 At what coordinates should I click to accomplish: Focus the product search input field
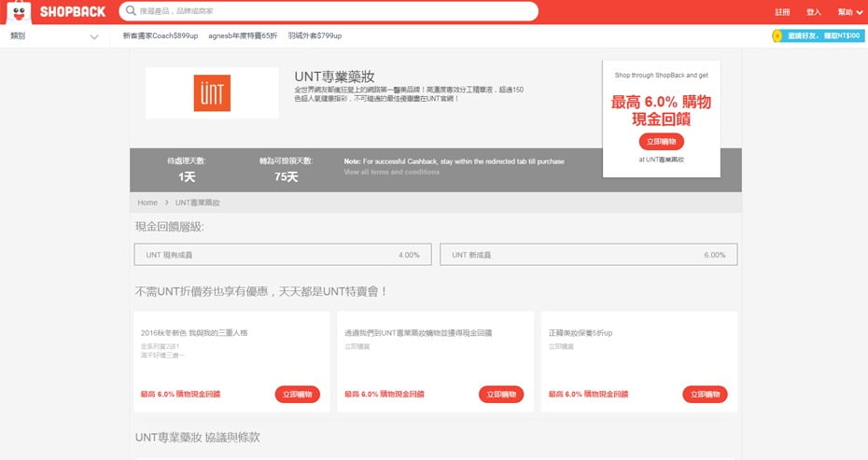(329, 11)
